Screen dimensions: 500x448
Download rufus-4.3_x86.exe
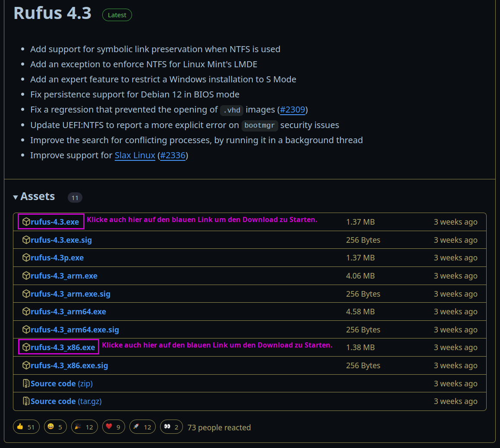pyautogui.click(x=63, y=347)
